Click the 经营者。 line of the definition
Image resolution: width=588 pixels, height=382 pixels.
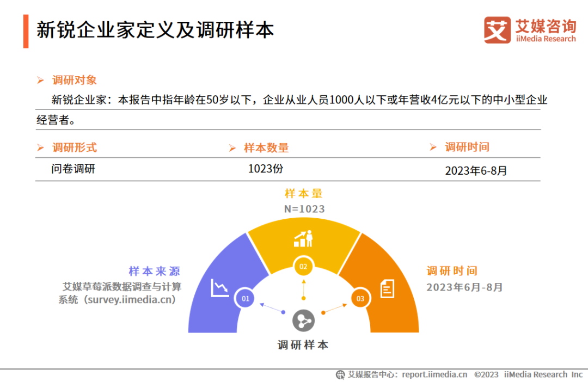click(x=56, y=120)
